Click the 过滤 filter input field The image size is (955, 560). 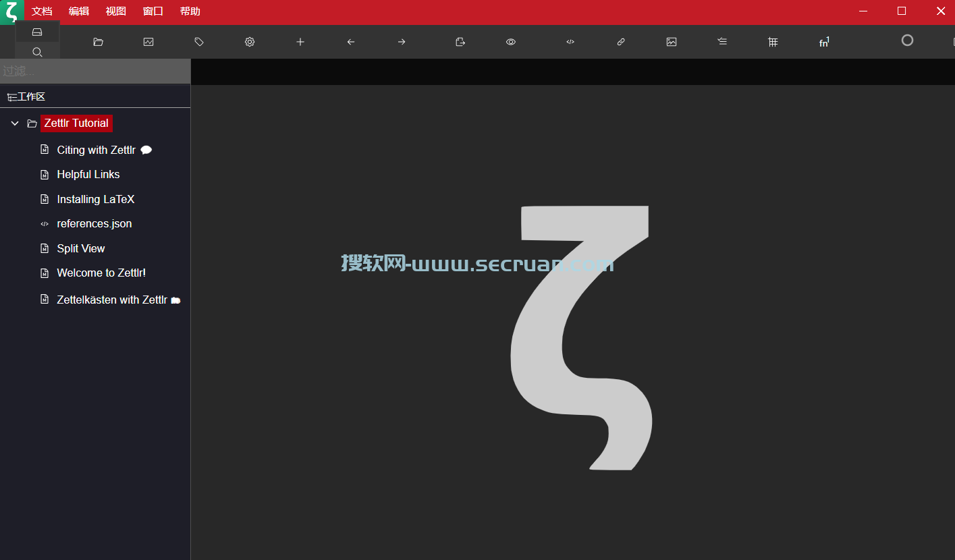tap(95, 71)
